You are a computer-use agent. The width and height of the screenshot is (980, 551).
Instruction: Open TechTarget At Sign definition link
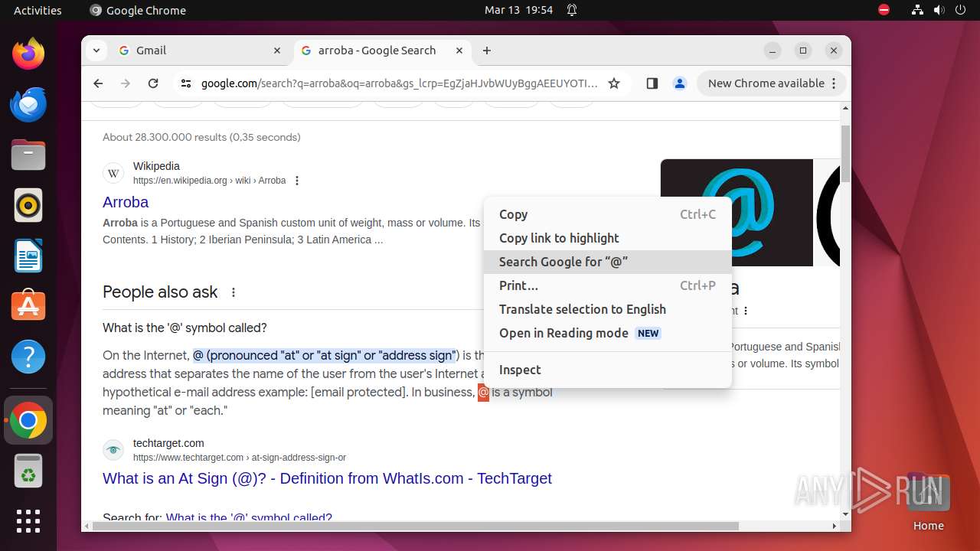[327, 478]
